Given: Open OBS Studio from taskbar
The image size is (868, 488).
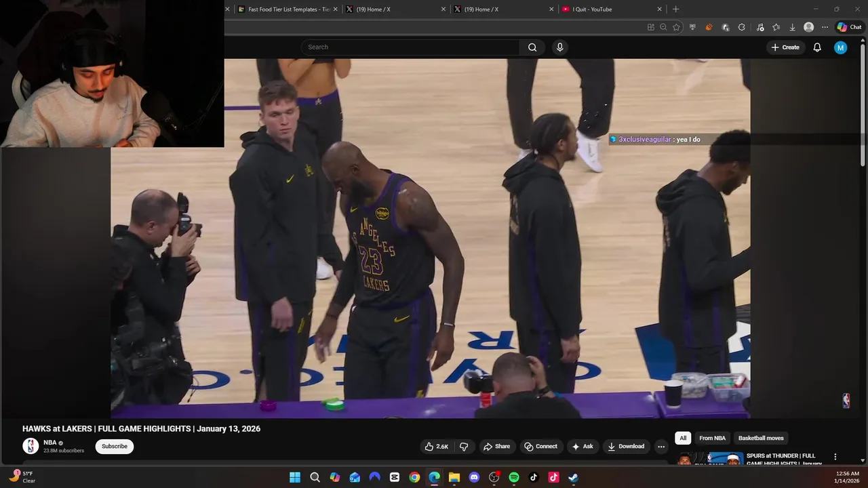Looking at the screenshot, I should [494, 477].
